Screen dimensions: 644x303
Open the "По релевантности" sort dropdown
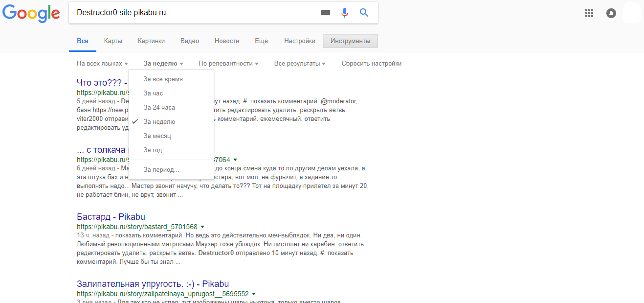click(228, 64)
